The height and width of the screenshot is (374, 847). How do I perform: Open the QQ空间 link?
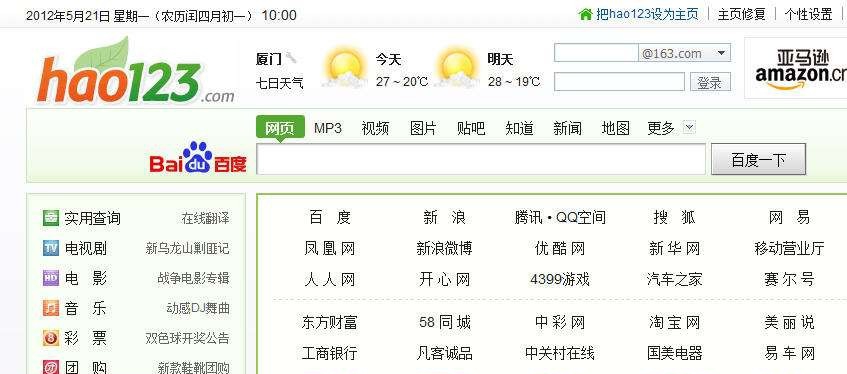click(x=581, y=218)
